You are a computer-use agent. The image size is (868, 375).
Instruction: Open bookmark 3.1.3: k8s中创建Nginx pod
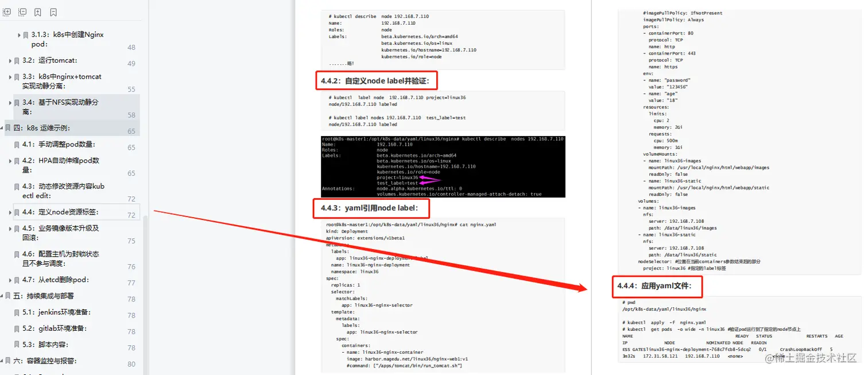[68, 39]
